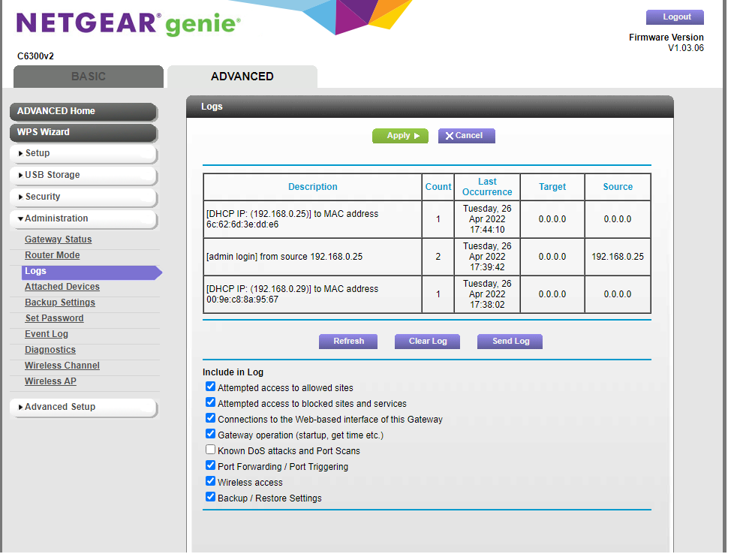Expand the Advanced Setup section
The height and width of the screenshot is (560, 737).
click(83, 406)
